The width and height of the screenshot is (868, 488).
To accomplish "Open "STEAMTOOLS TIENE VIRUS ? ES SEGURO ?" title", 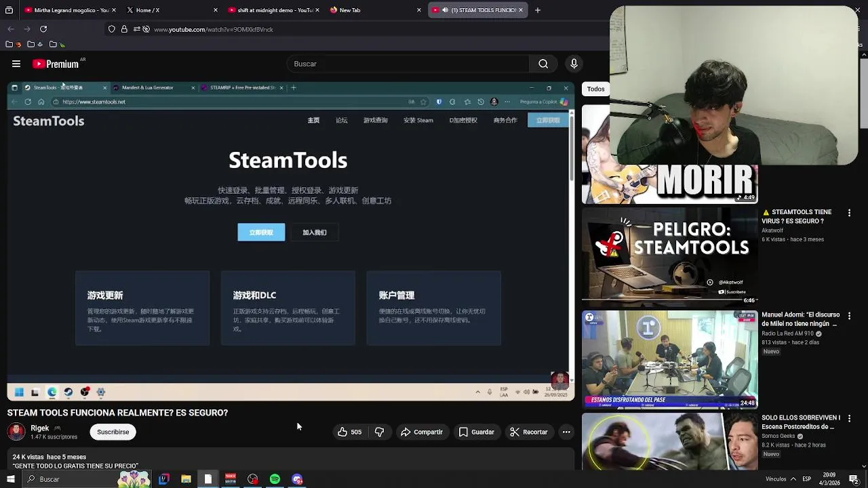I will click(796, 216).
